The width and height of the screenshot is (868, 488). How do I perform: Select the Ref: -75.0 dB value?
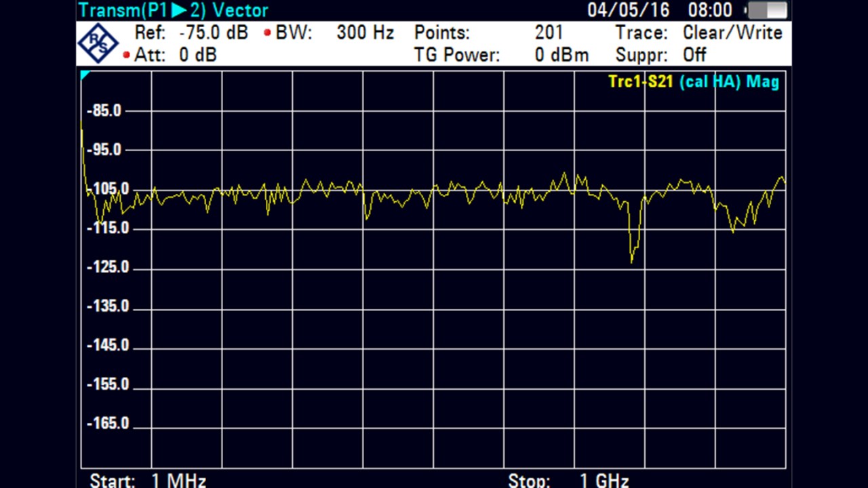pos(214,33)
